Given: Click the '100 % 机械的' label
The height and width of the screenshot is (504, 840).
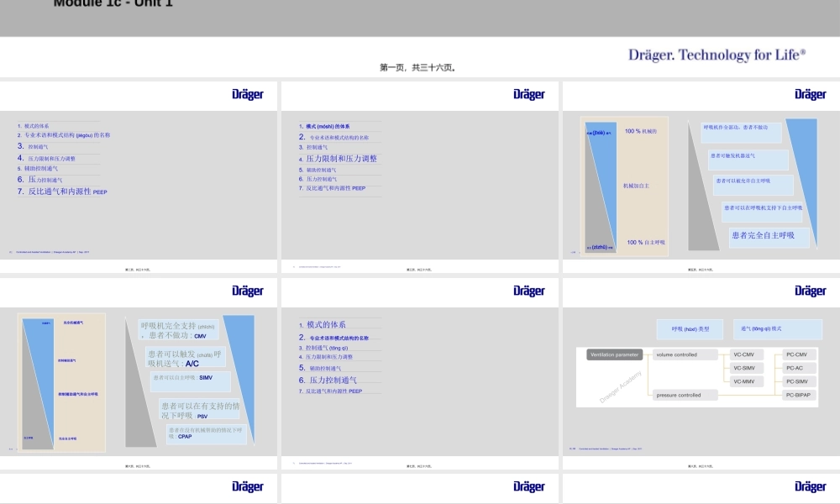Looking at the screenshot, I should coord(640,131).
